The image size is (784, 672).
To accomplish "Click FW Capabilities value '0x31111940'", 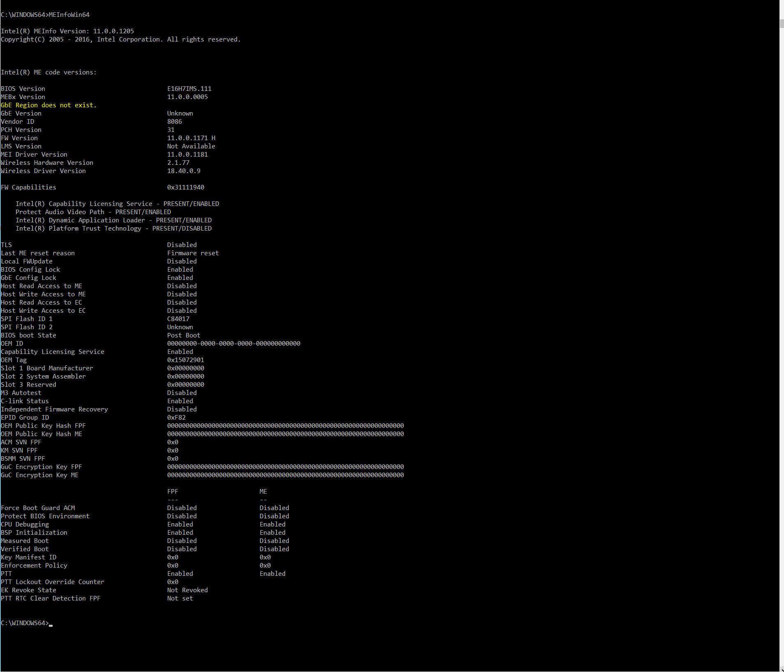I will click(x=185, y=187).
